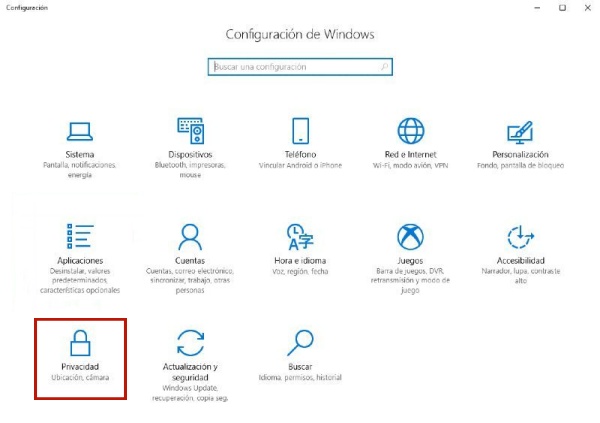
Task: Click 'Wi-Fi, modo avión, VPN' text
Action: [411, 165]
